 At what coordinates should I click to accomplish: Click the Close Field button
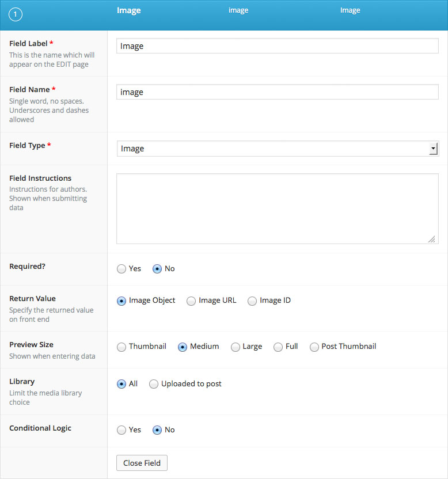tap(142, 463)
